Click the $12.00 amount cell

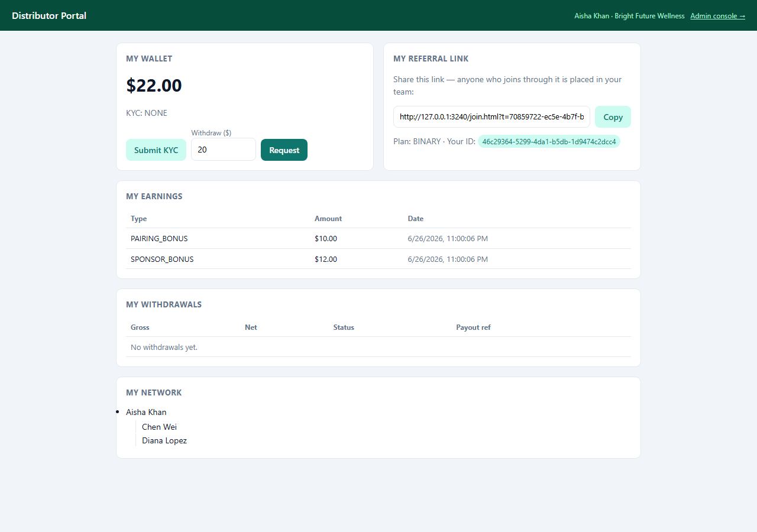[x=326, y=259]
